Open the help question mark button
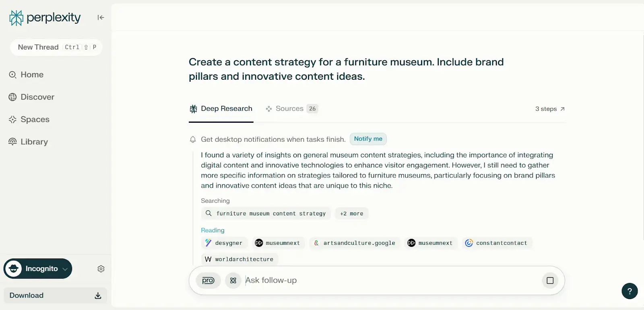Screen dimensions: 644x310 (x=630, y=291)
